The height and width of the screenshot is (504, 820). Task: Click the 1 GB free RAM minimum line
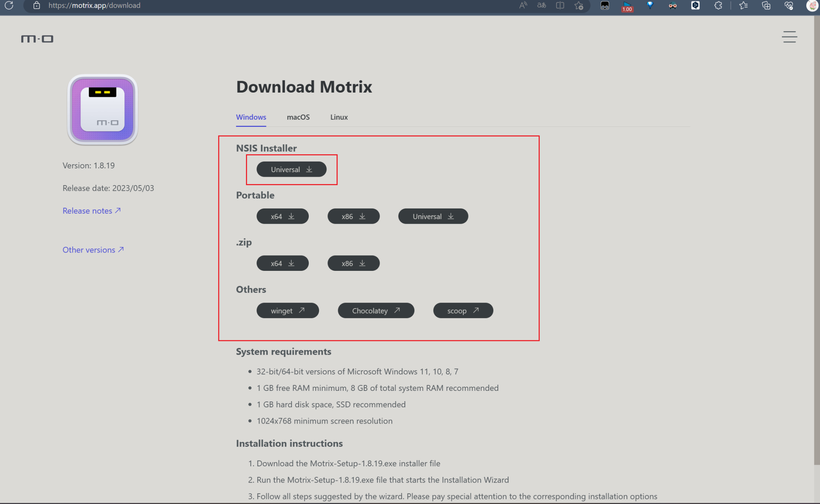point(377,388)
